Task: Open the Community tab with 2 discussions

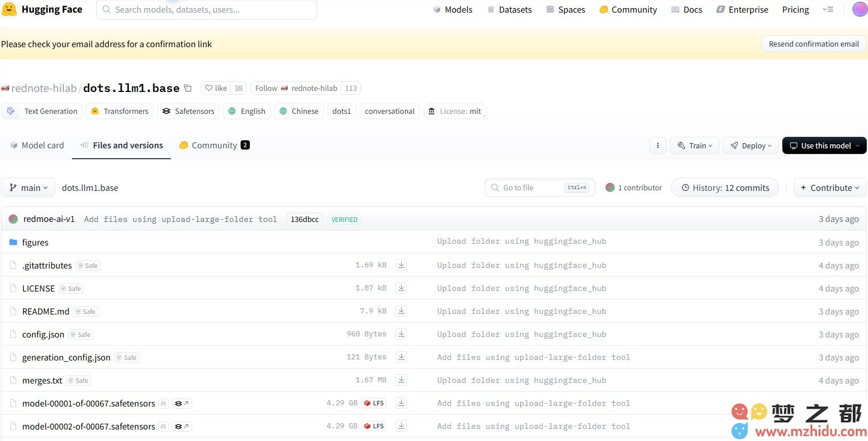Action: (x=214, y=145)
